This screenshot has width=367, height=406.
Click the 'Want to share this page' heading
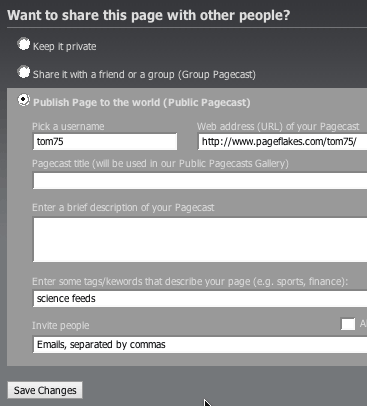tap(149, 15)
